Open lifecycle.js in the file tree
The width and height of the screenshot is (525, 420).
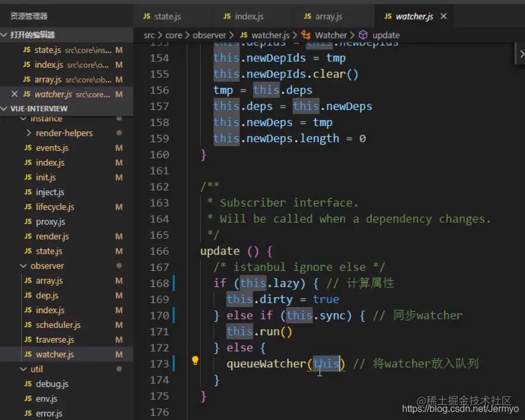click(67, 207)
